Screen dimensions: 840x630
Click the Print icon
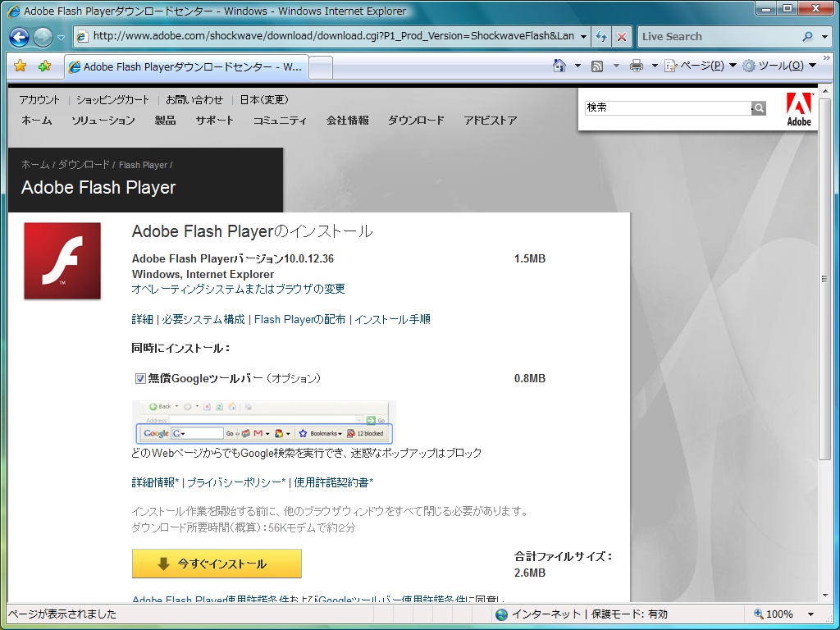tap(637, 66)
